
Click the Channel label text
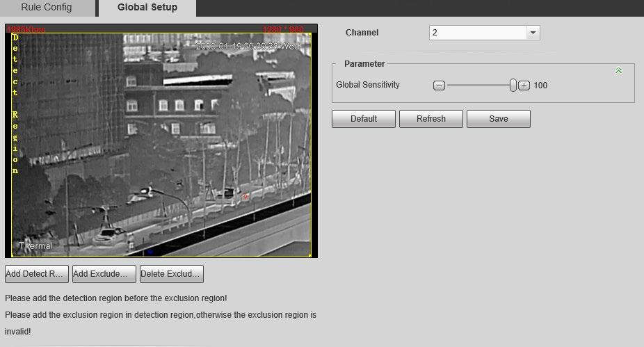pyautogui.click(x=362, y=33)
